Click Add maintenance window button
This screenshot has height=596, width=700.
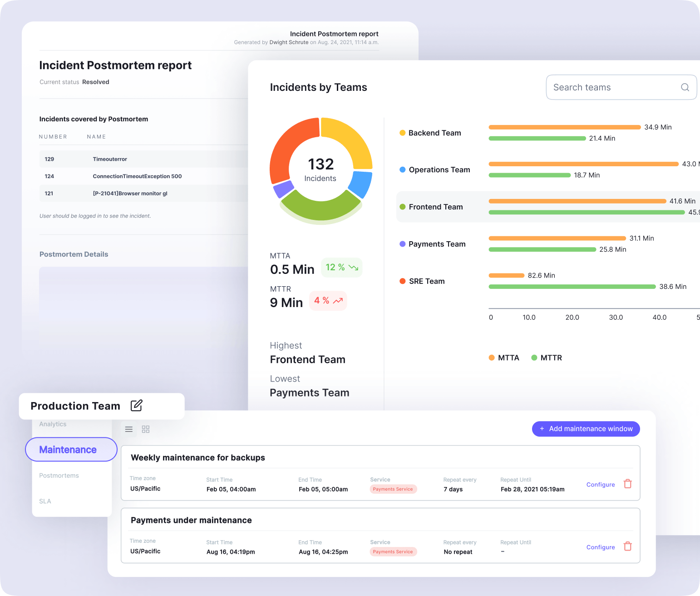(x=586, y=429)
